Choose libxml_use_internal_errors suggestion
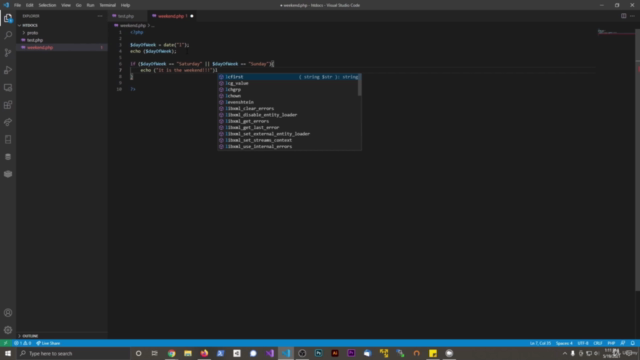This screenshot has height=360, width=640. click(288, 147)
